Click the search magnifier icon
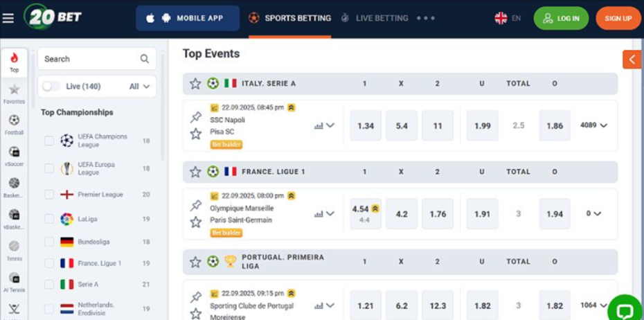 click(x=145, y=59)
